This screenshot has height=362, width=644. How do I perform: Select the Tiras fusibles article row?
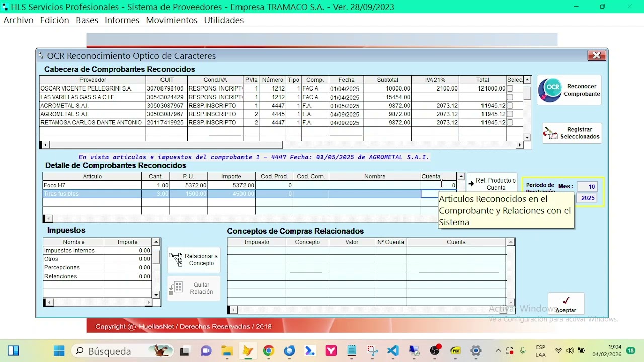coord(250,194)
